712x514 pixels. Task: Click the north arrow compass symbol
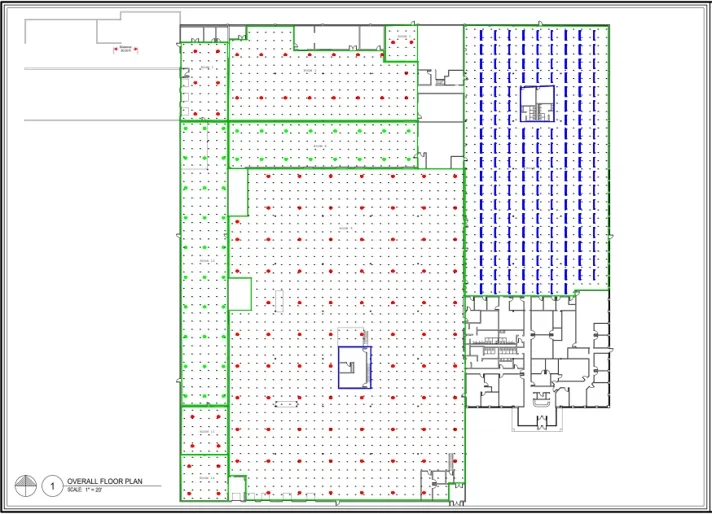25,486
